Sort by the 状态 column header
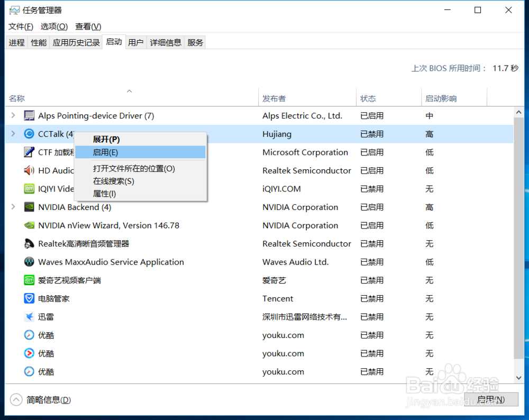 389,98
